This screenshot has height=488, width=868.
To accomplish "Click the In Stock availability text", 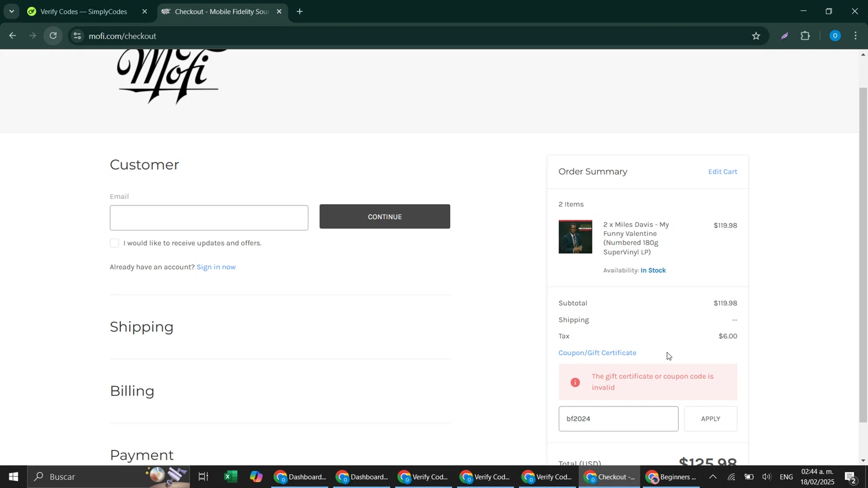I will 653,271.
